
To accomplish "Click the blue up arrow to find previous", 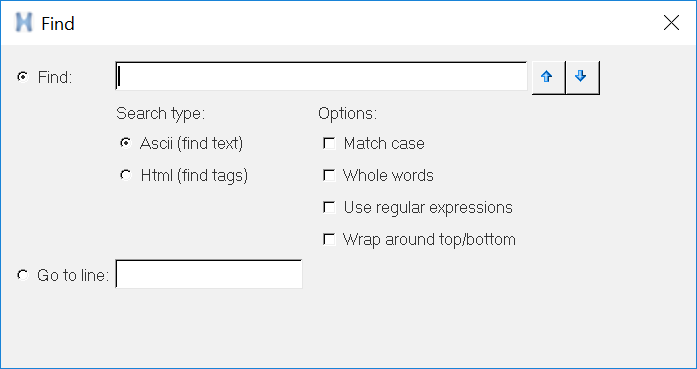I will [x=548, y=77].
